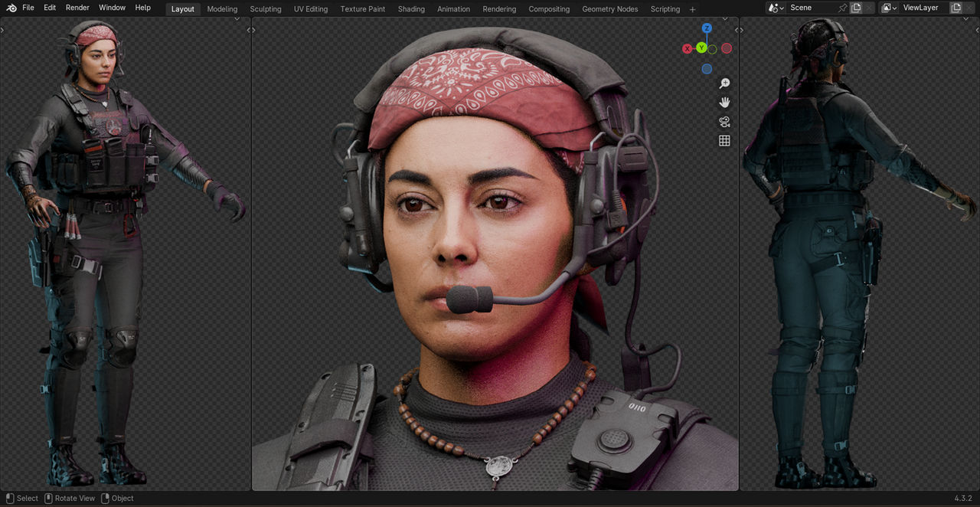
Task: Click the zoom magnifier viewport icon
Action: [x=724, y=83]
